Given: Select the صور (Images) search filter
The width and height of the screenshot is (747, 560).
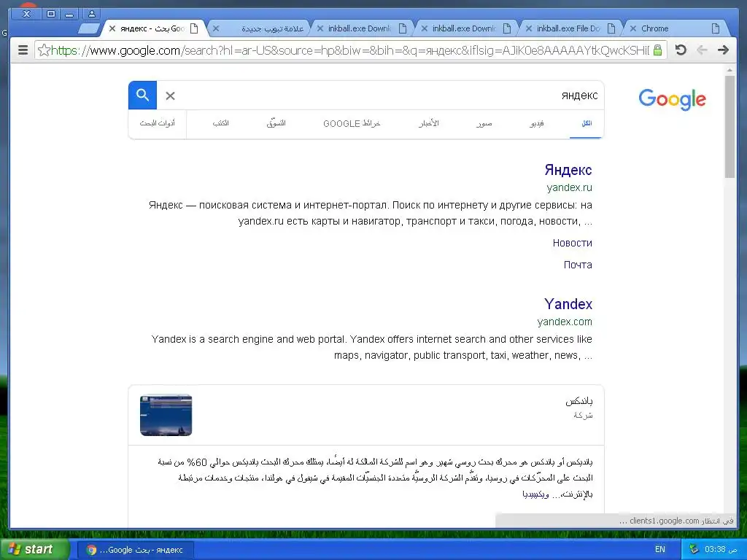Looking at the screenshot, I should click(x=484, y=123).
